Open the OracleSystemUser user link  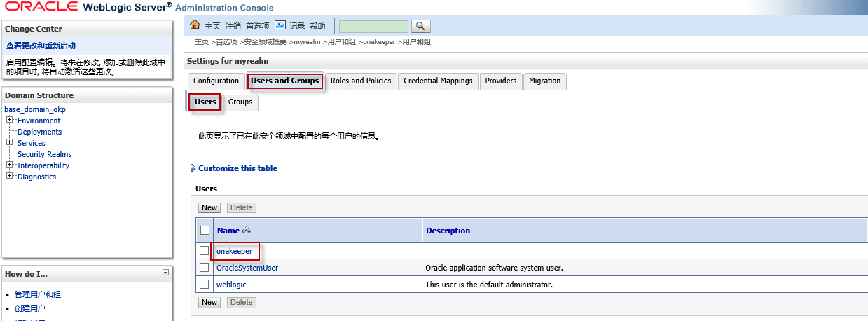click(247, 268)
